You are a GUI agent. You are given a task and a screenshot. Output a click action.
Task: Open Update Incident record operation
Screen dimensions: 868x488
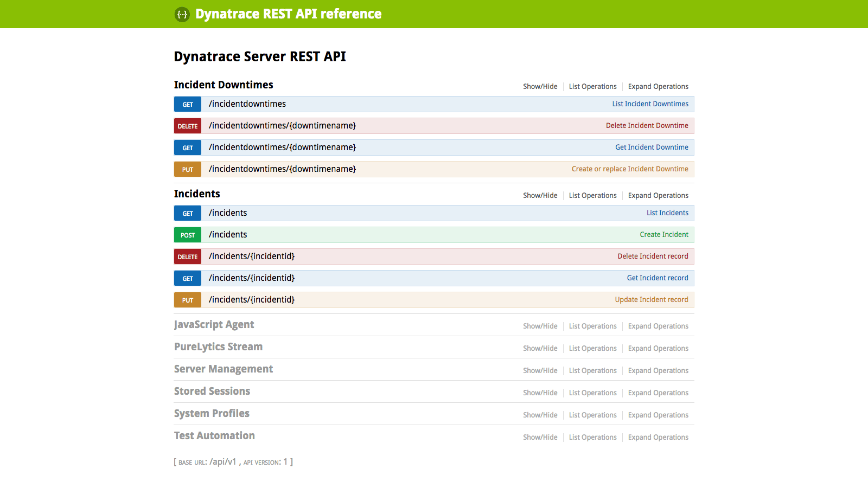click(x=652, y=300)
